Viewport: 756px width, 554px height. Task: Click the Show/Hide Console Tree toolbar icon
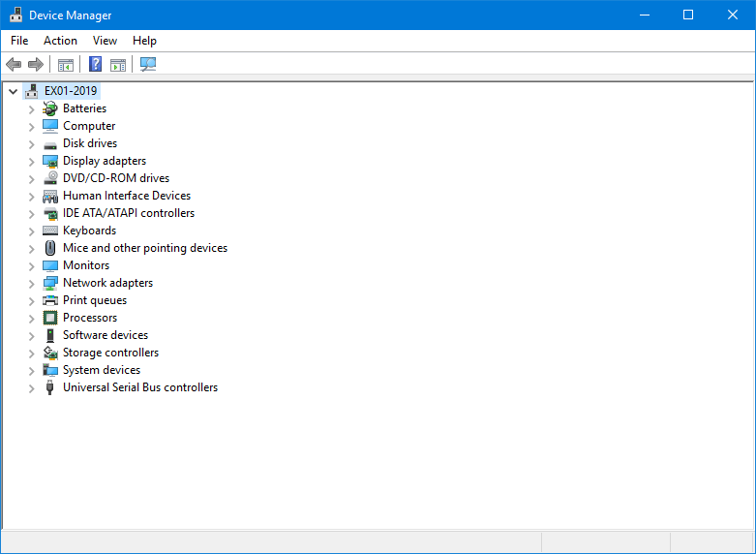click(66, 65)
